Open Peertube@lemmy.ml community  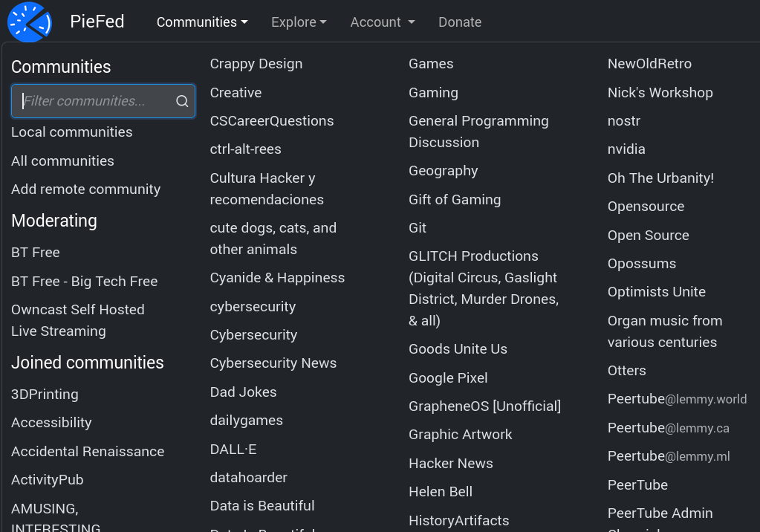(669, 456)
